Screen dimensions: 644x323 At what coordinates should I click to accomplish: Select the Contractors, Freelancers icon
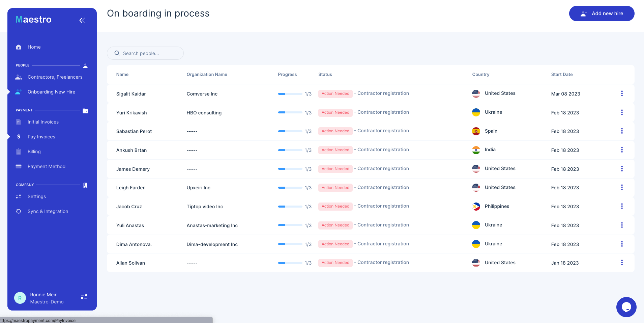19,77
